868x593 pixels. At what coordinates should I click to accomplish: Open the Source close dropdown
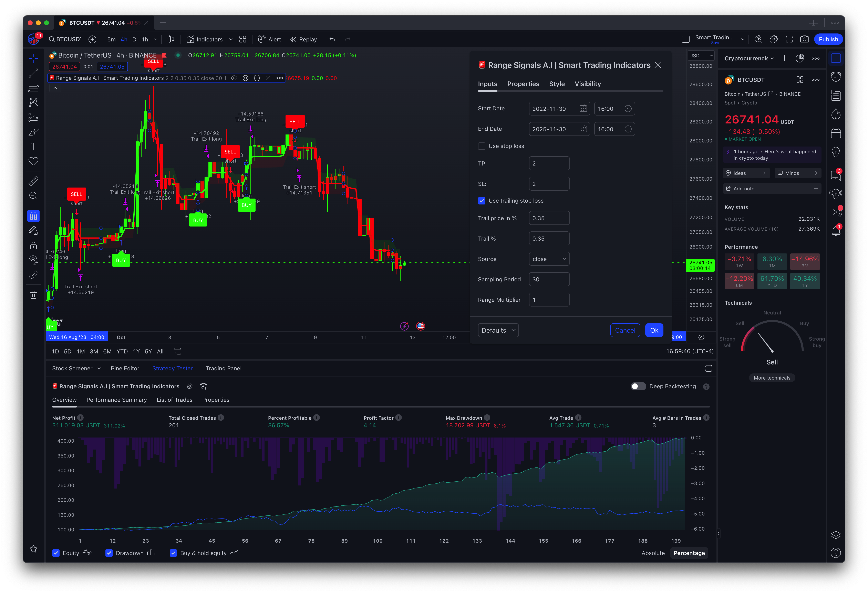point(549,259)
